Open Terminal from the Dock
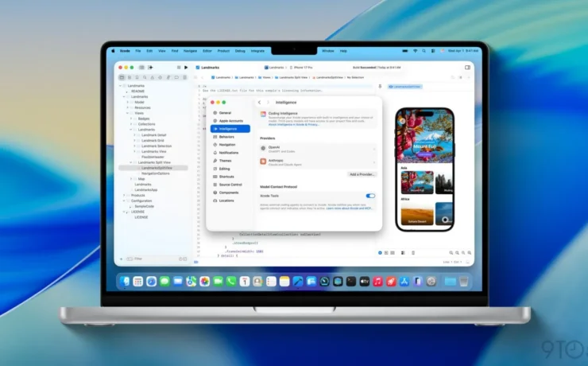 pyautogui.click(x=351, y=281)
